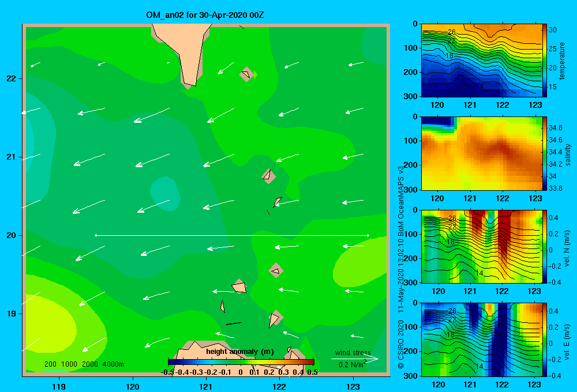Screen dimensions: 577x392
Task: Click the 34.8 value on salinity scale
Action: [555, 128]
